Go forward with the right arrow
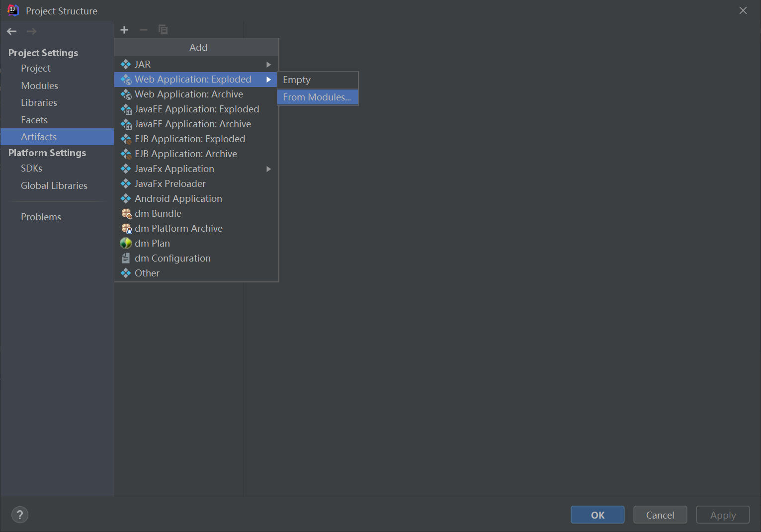 (31, 31)
